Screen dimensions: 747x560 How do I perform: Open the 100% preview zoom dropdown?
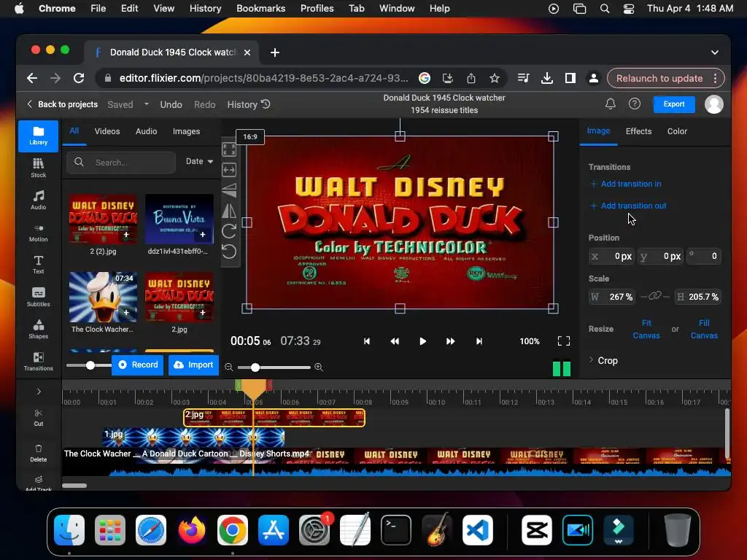tap(530, 341)
